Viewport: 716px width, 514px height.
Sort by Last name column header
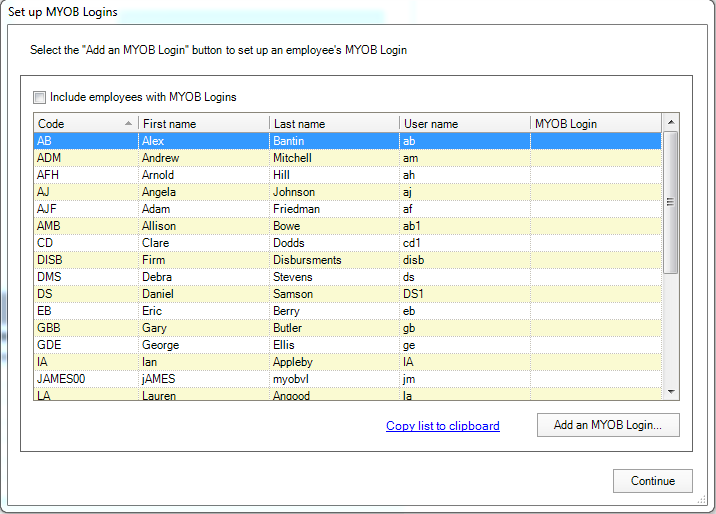334,124
